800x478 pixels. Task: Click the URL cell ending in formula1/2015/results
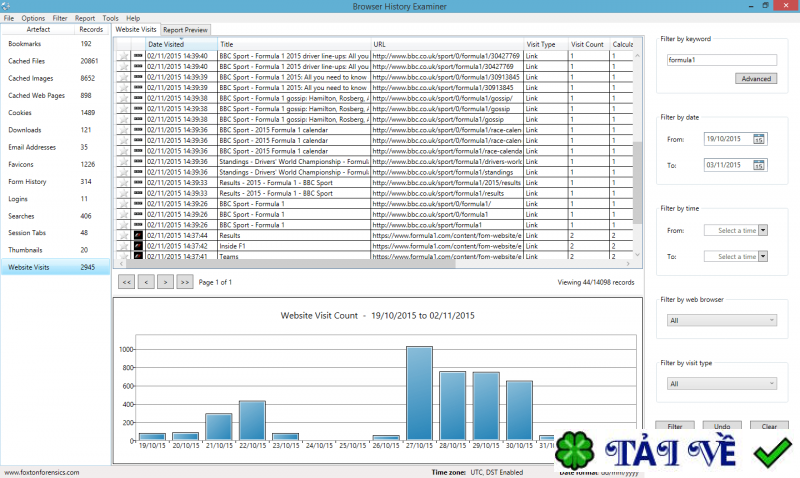pos(447,183)
